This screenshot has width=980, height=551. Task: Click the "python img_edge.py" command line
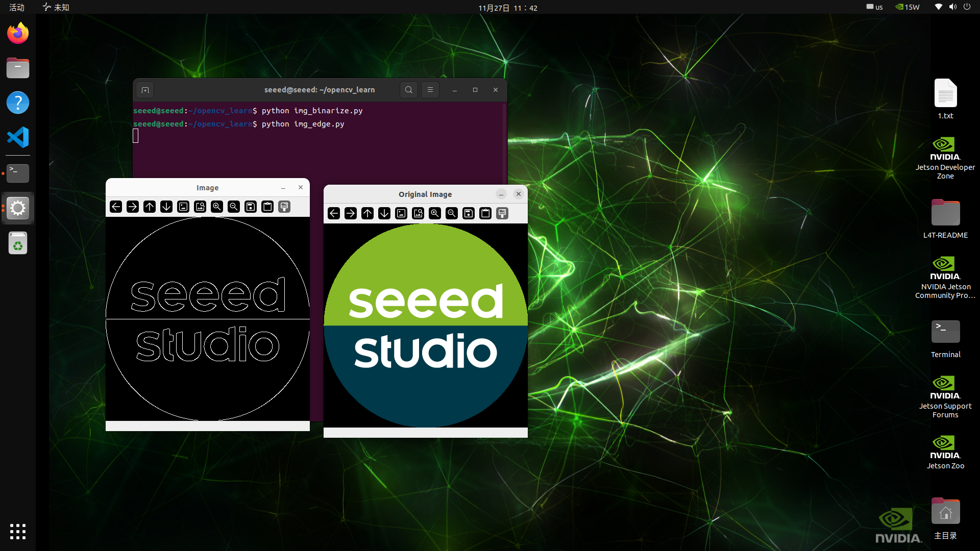303,124
